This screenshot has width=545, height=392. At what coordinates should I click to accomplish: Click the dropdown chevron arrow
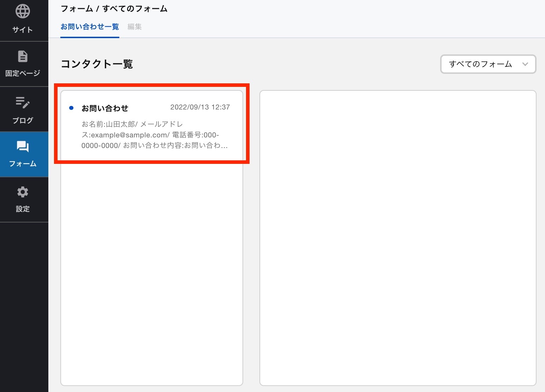(525, 64)
